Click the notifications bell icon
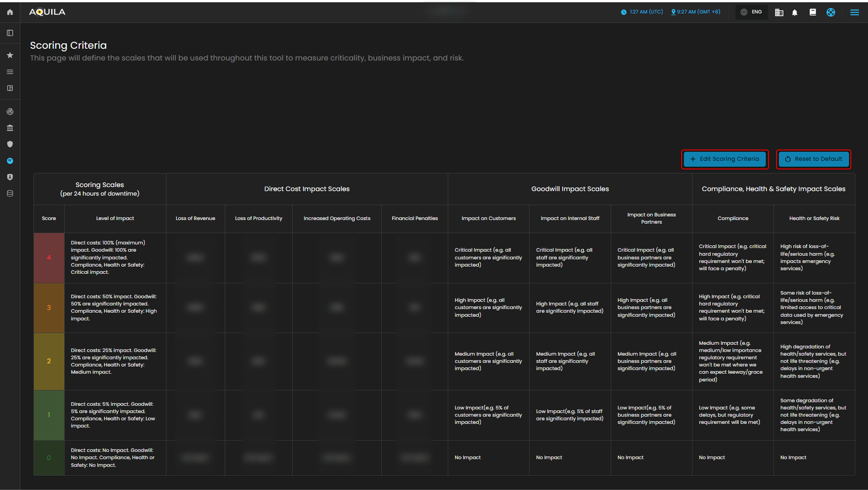Image resolution: width=868 pixels, height=490 pixels. (795, 13)
